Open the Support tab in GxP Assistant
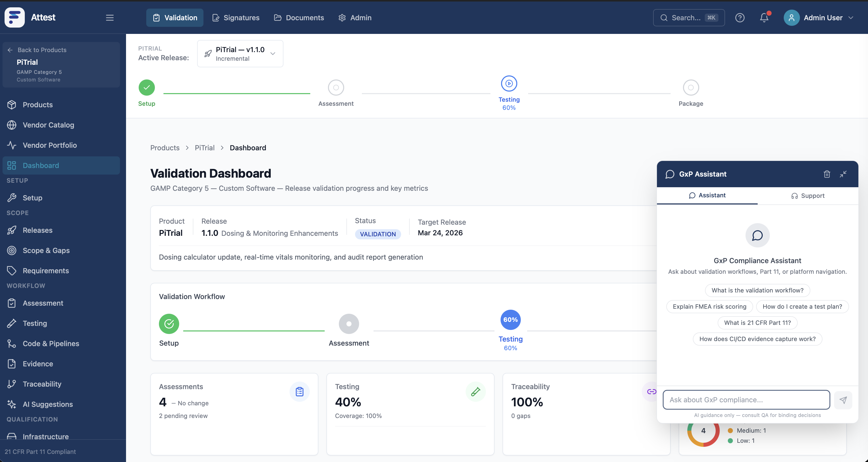Viewport: 868px width, 462px height. 808,195
